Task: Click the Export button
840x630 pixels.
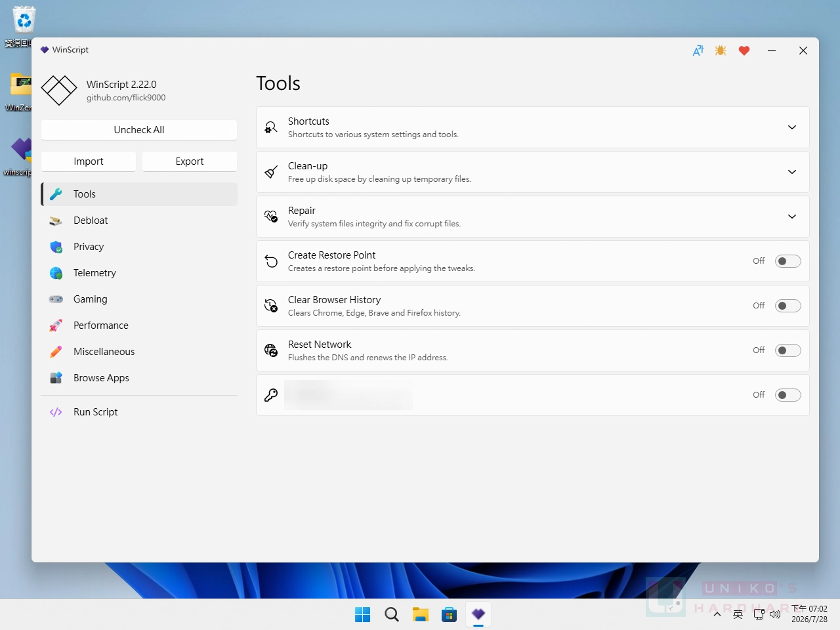Action: (x=190, y=161)
